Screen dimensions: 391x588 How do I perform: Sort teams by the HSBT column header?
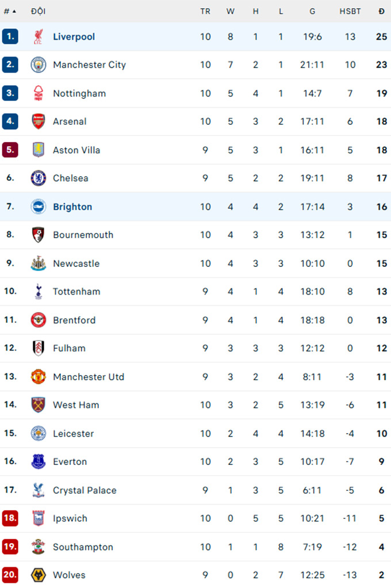tap(350, 11)
